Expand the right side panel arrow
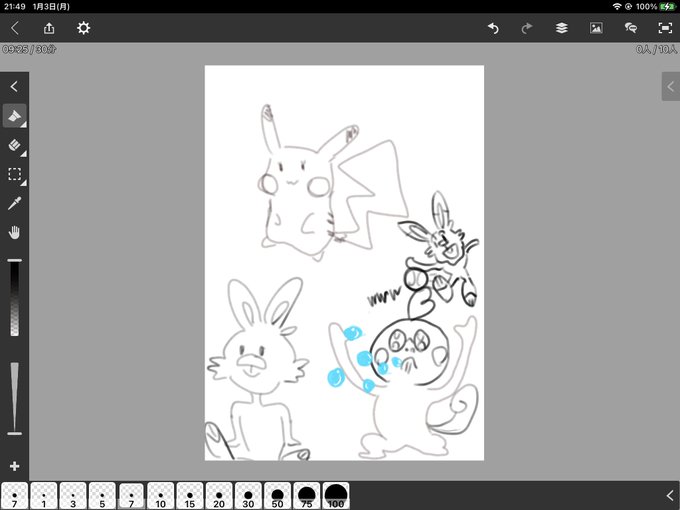Screen dimensions: 680x510 click(670, 87)
